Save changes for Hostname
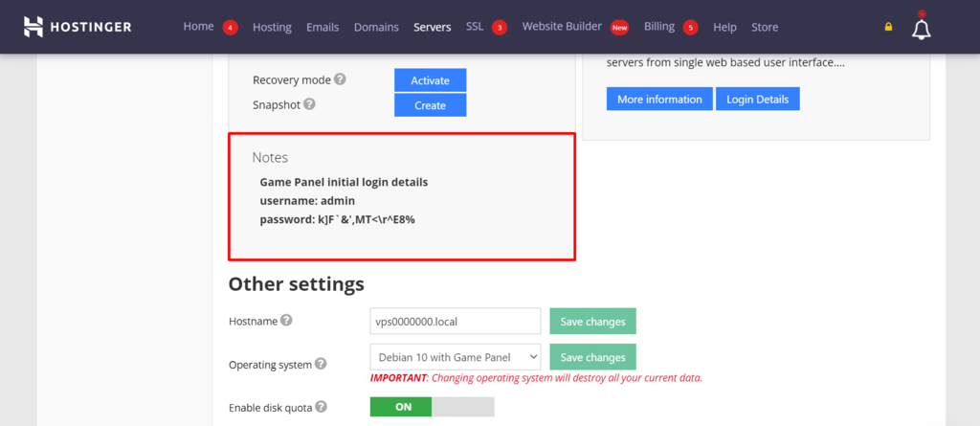 point(592,321)
